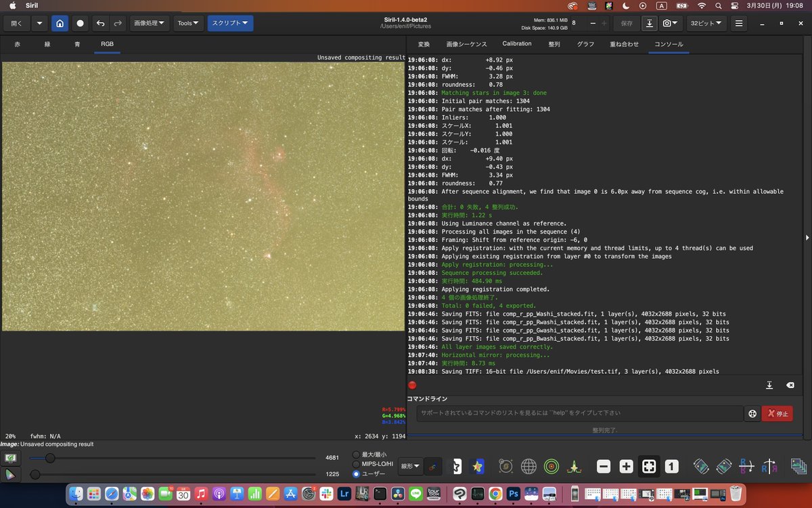The image size is (812, 508).
Task: Click the red status indicator in console
Action: pos(412,385)
